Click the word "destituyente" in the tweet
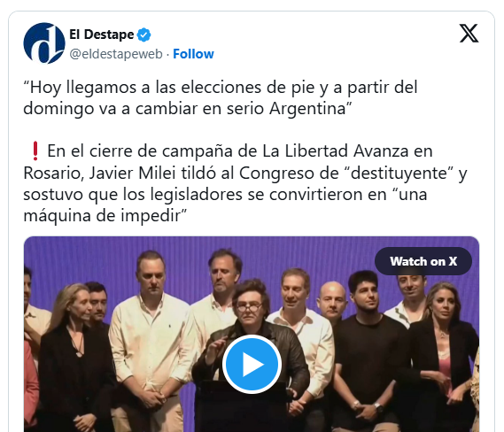504x432 pixels. [399, 174]
